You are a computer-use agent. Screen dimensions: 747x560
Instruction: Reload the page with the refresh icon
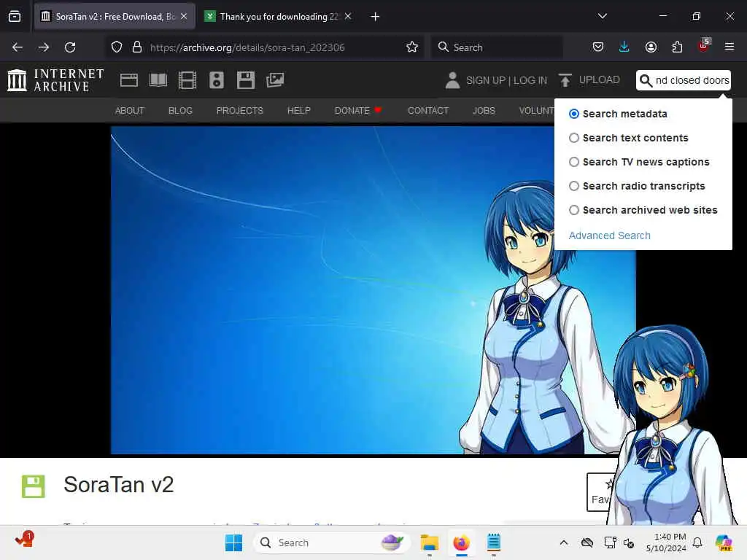point(70,47)
